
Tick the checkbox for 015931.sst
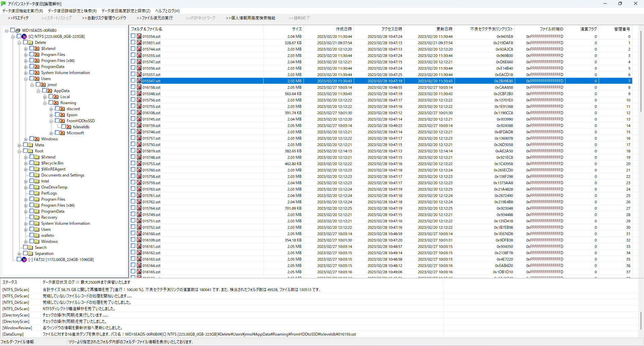(x=133, y=43)
